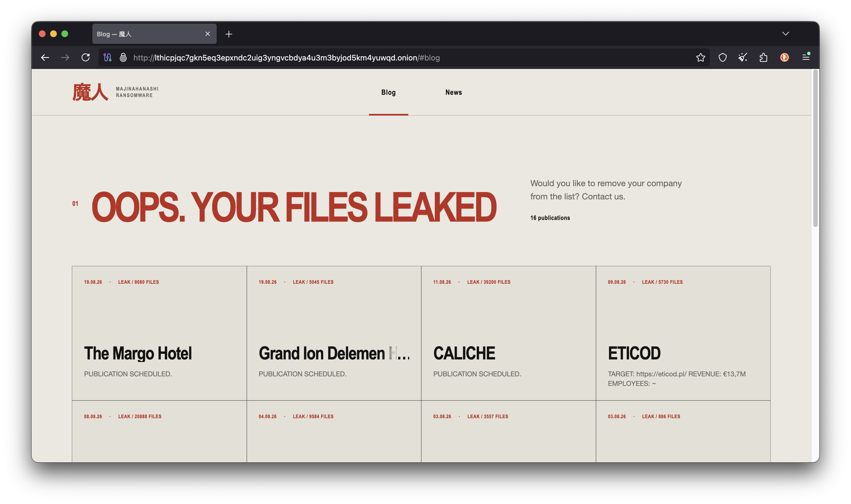This screenshot has width=851, height=504.
Task: Click the remove your company contact text
Action: click(606, 190)
